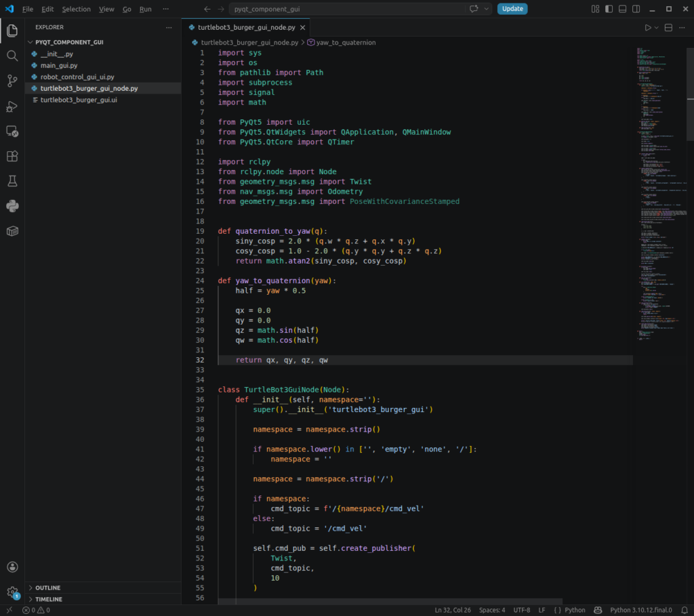This screenshot has width=694, height=616.
Task: Open the Selection menu
Action: pyautogui.click(x=76, y=9)
